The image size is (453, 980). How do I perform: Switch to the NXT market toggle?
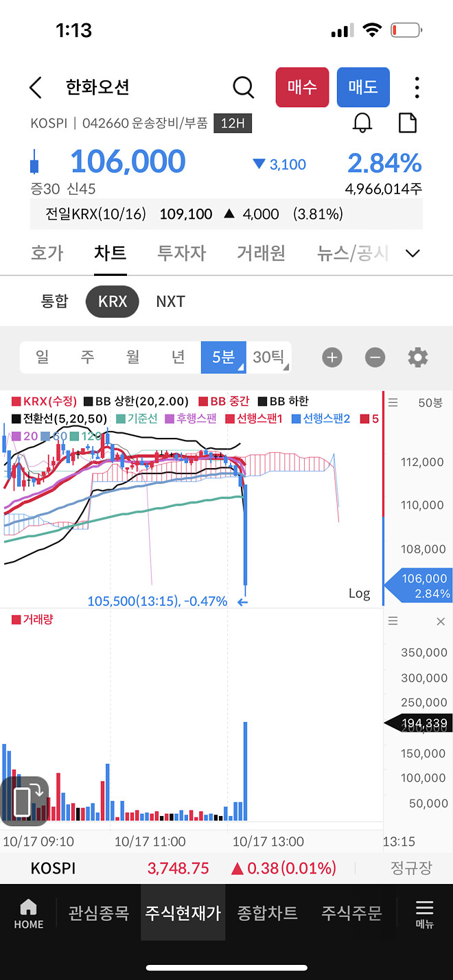pyautogui.click(x=170, y=301)
